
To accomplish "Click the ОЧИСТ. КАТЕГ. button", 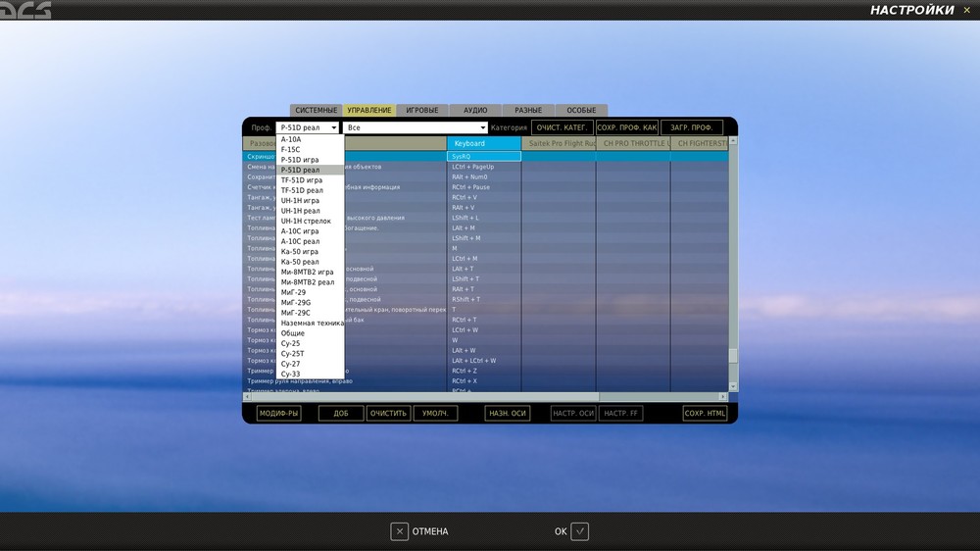I will pyautogui.click(x=562, y=127).
